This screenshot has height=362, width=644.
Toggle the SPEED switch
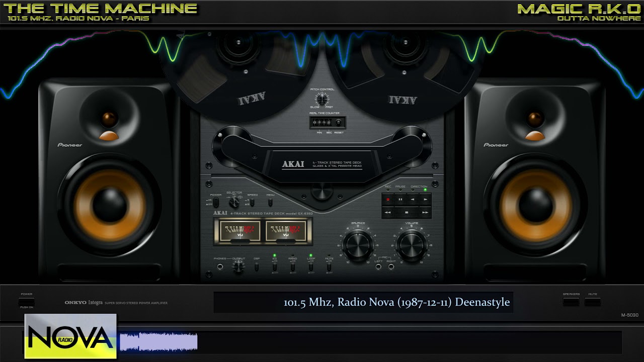point(253,203)
